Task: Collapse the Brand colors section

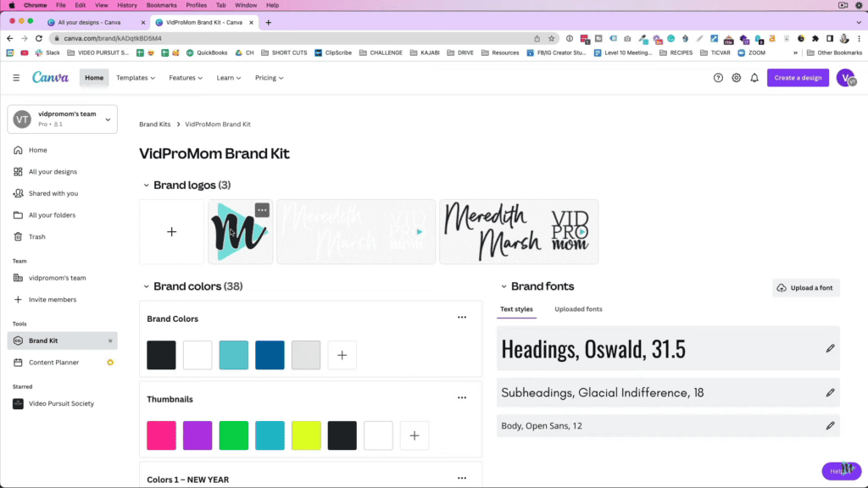Action: [146, 286]
